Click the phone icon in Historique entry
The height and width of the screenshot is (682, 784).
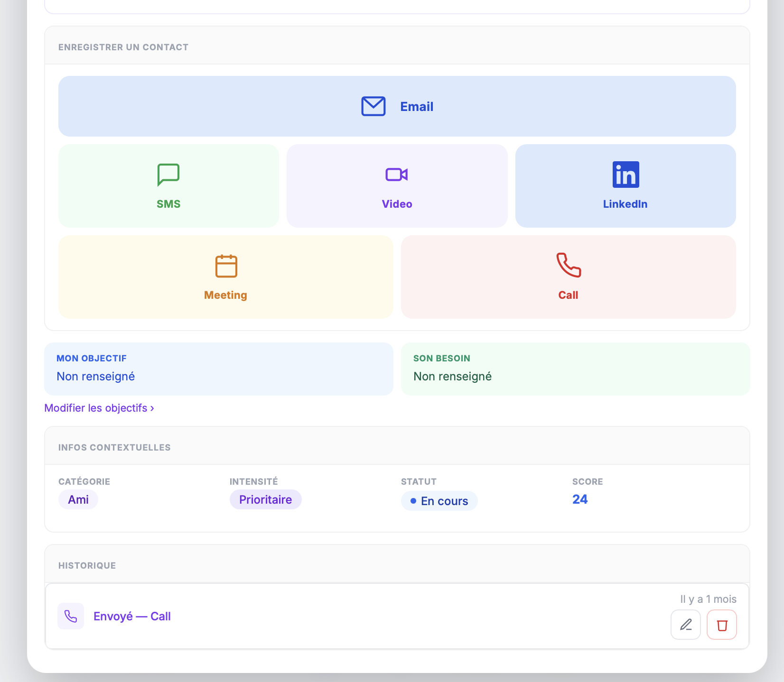(x=71, y=616)
